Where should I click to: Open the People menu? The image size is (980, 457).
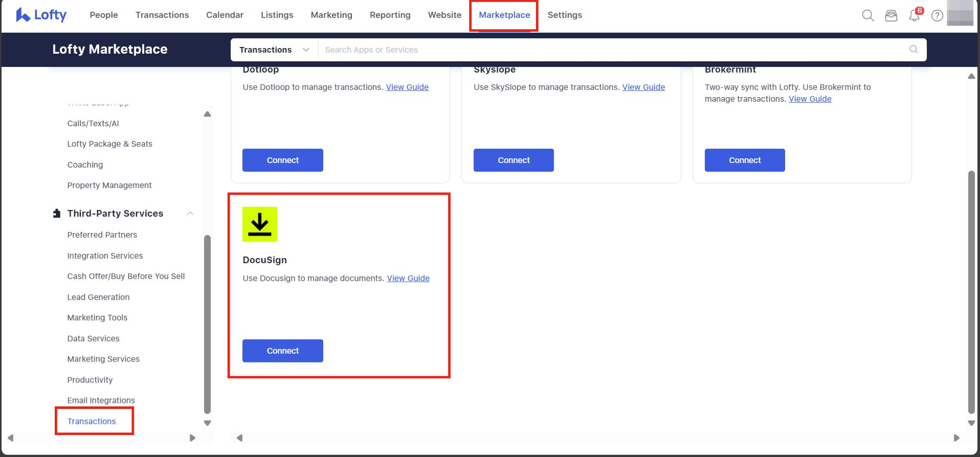coord(104,15)
